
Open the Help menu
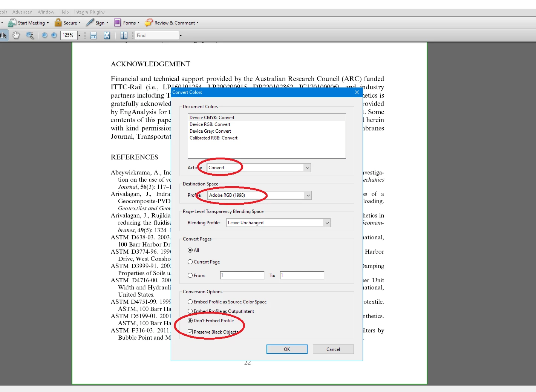64,12
